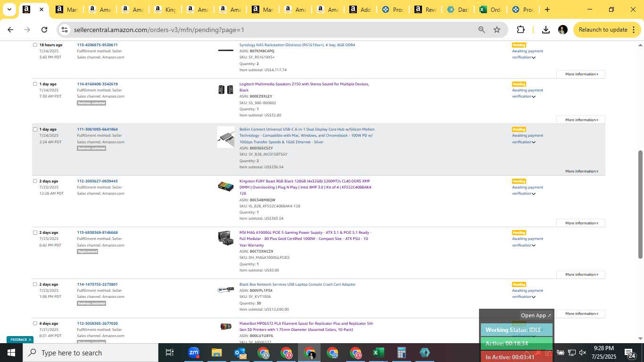The image size is (644, 362).
Task: Expand More information for Kingston FURY order
Action: [x=581, y=223]
